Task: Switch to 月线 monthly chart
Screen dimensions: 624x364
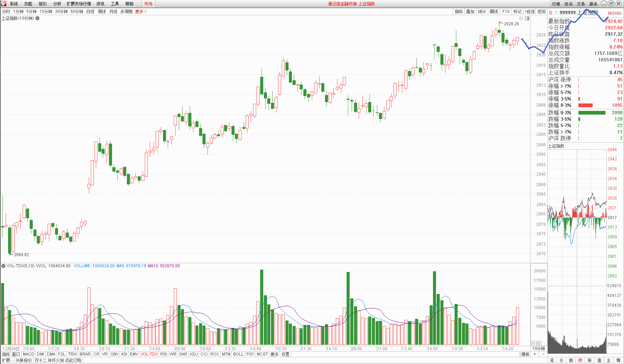Action: click(113, 11)
